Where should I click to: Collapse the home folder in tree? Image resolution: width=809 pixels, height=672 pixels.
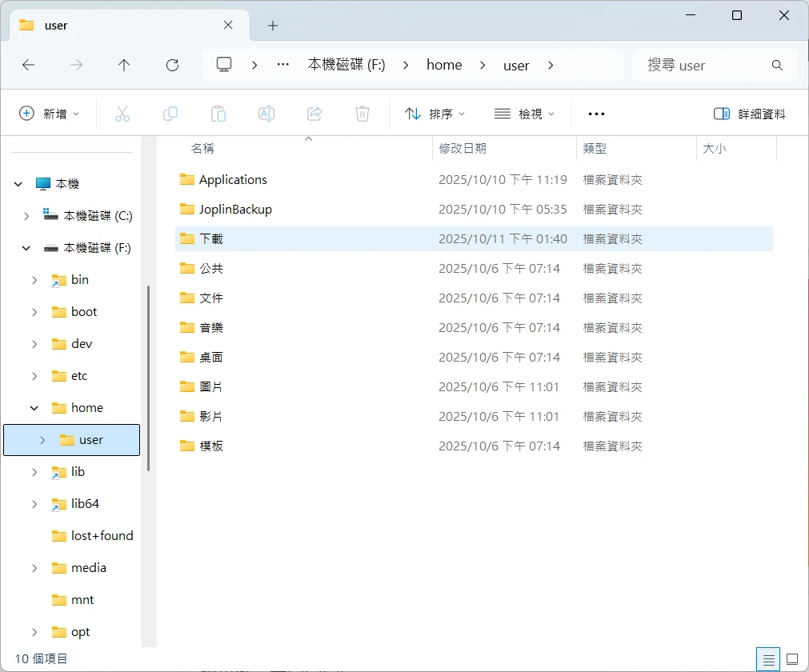(34, 408)
